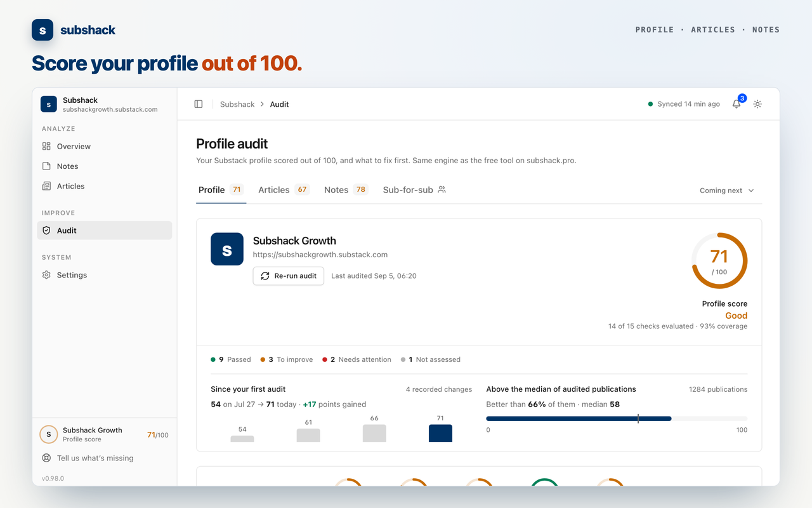Click the dark blue bar labeled 71
Image resolution: width=812 pixels, height=508 pixels.
[440, 433]
